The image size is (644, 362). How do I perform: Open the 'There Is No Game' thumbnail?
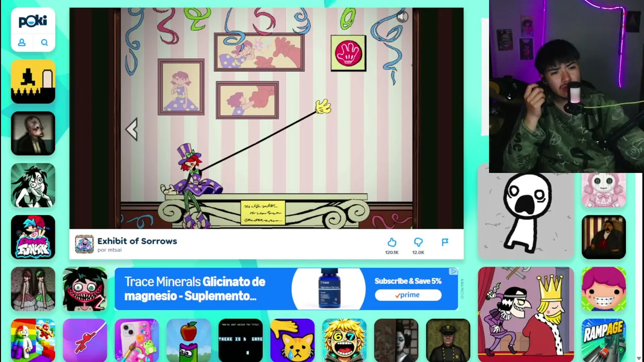point(240,340)
